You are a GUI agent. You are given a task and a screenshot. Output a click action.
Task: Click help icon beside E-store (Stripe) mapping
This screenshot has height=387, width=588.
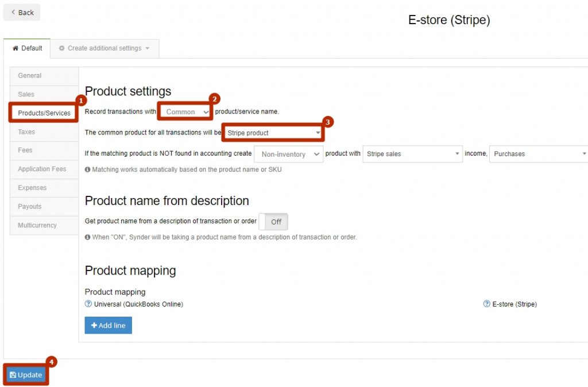pos(486,304)
